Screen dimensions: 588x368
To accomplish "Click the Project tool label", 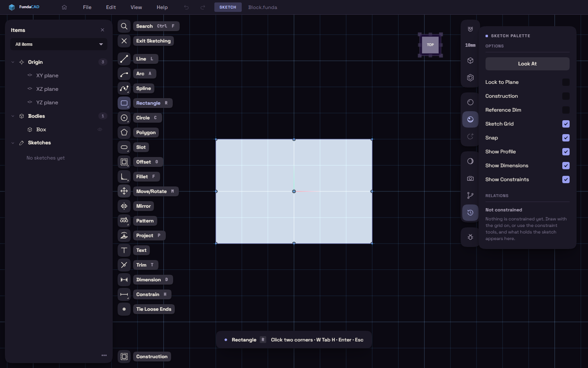I will pyautogui.click(x=149, y=236).
